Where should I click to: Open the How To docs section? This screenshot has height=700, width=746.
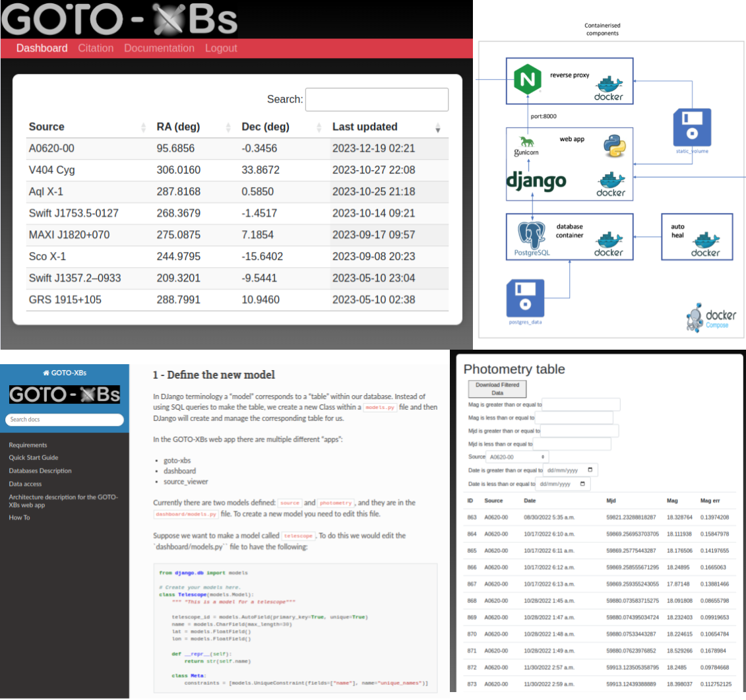19,517
